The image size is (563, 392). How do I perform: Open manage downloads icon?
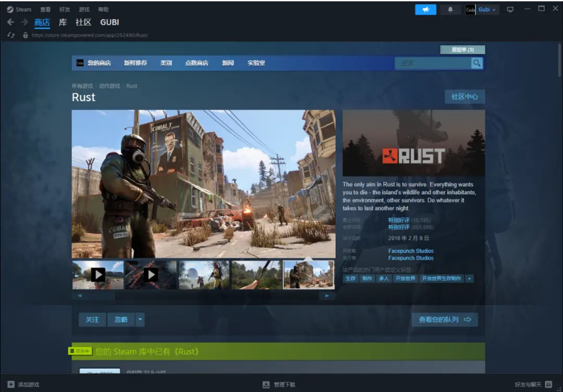pyautogui.click(x=266, y=384)
